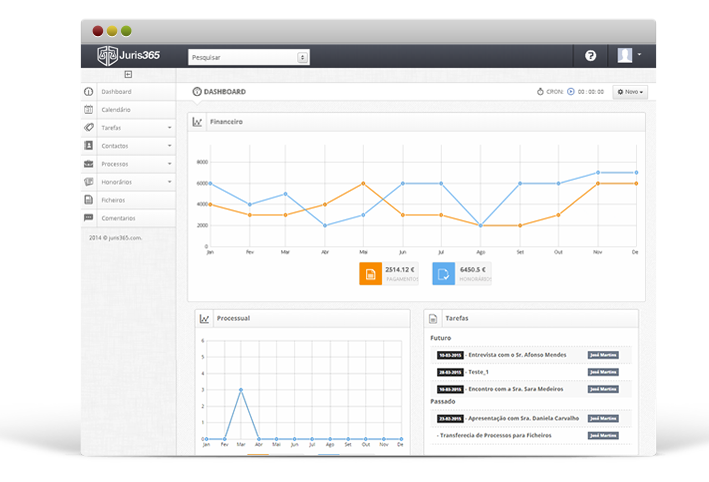709x482 pixels.
Task: Expand the user profile avatar menu
Action: [x=629, y=56]
